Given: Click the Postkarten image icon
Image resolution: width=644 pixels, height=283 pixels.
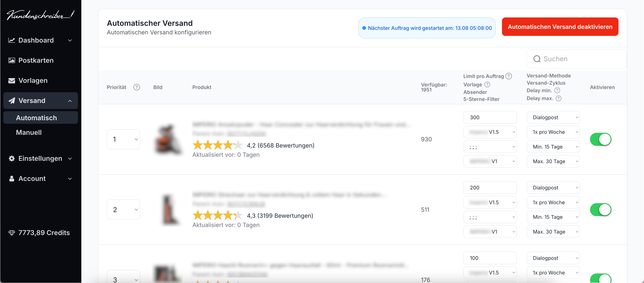Looking at the screenshot, I should (12, 60).
